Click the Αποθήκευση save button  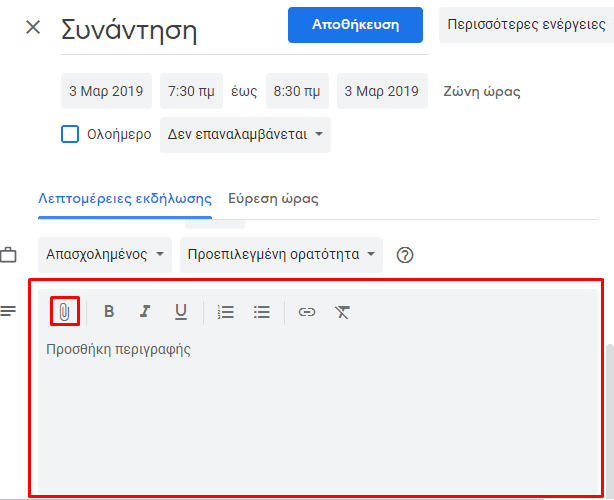(355, 25)
